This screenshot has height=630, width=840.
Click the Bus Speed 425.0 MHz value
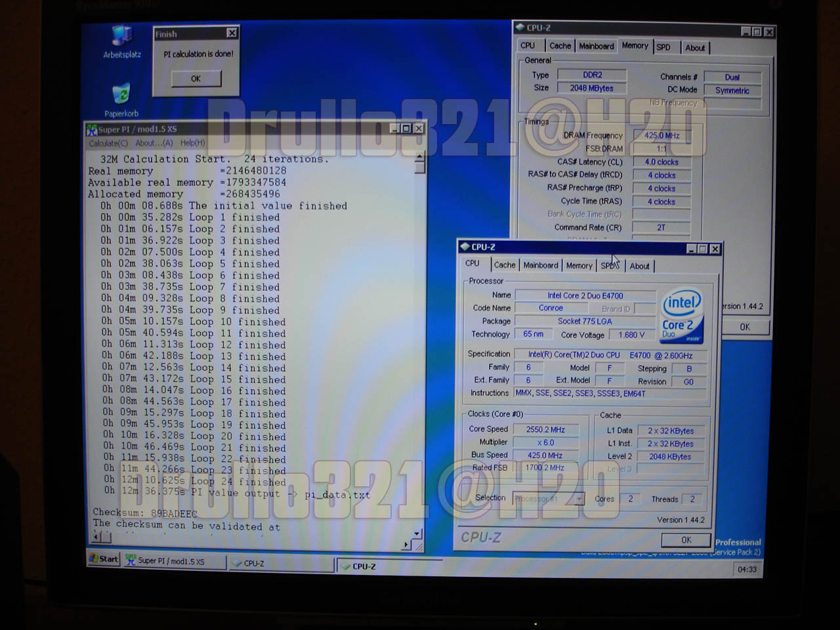(545, 455)
